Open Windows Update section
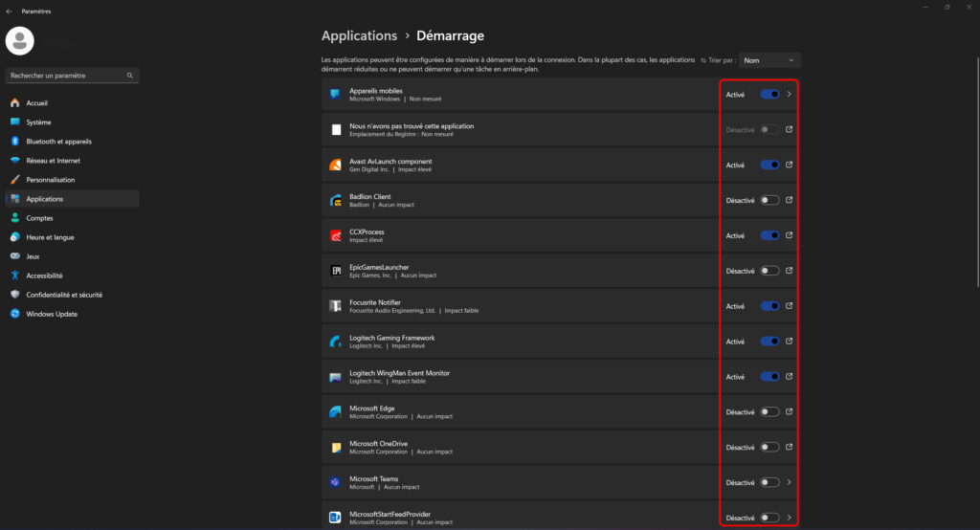This screenshot has width=980, height=530. (72, 315)
